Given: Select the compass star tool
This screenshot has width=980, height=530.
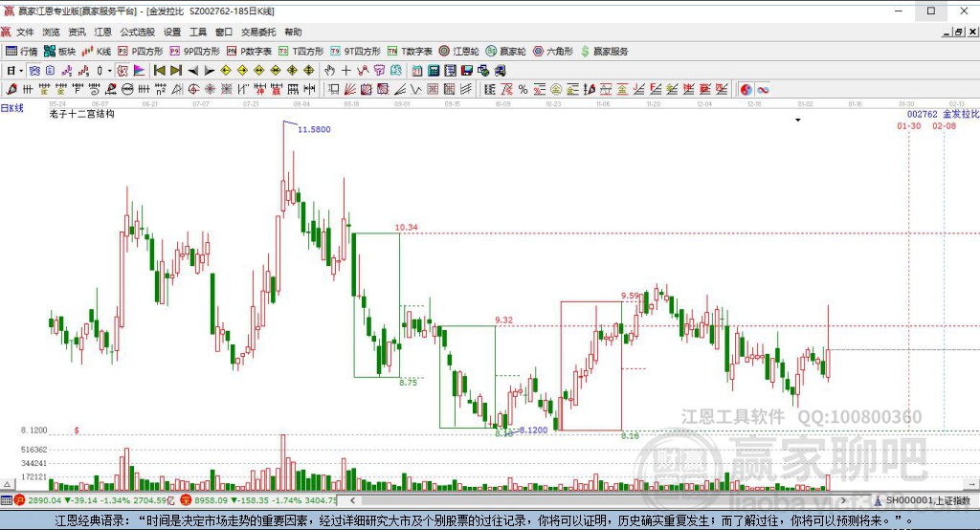Looking at the screenshot, I should (210, 89).
